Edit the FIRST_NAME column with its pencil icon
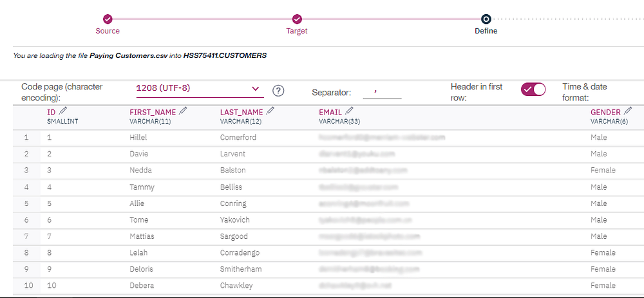 [x=183, y=111]
